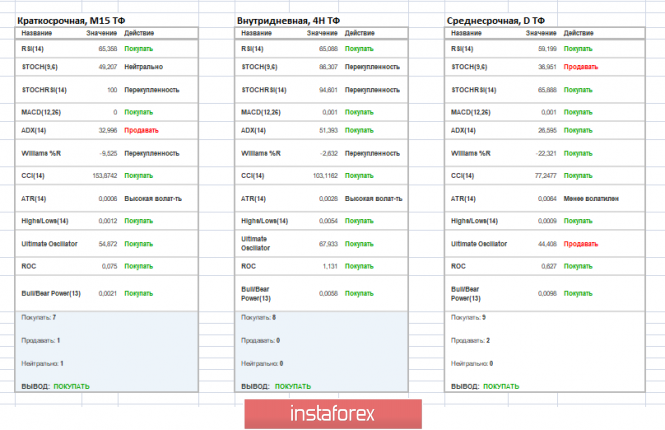Select the 'Краткосрочная, M15 ТФ' table title
Viewport: 665px width, 430px height.
pos(71,20)
